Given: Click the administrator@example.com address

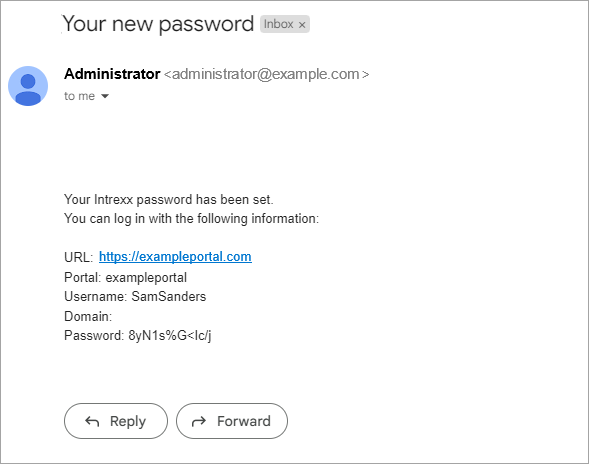Looking at the screenshot, I should (266, 74).
